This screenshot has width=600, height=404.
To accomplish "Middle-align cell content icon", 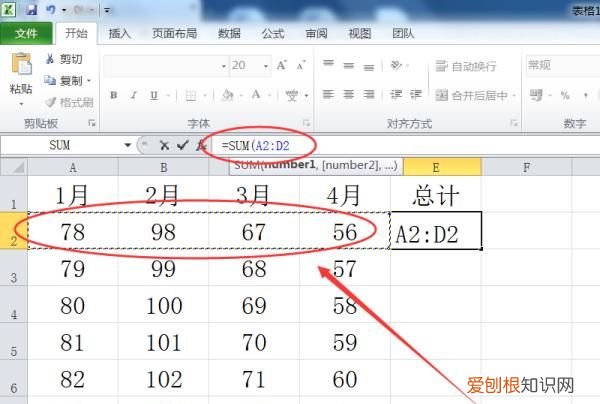I will (x=349, y=65).
